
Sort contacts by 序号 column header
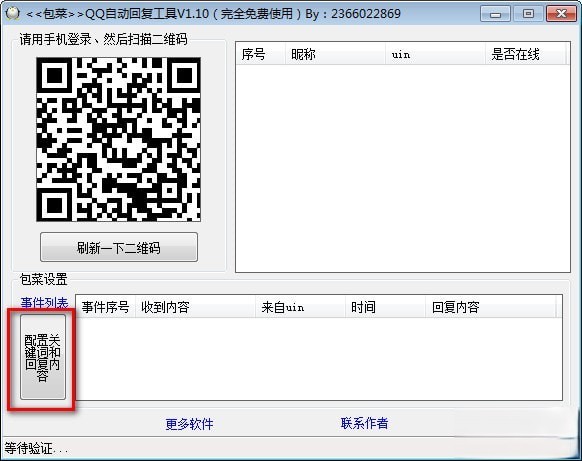coord(261,54)
